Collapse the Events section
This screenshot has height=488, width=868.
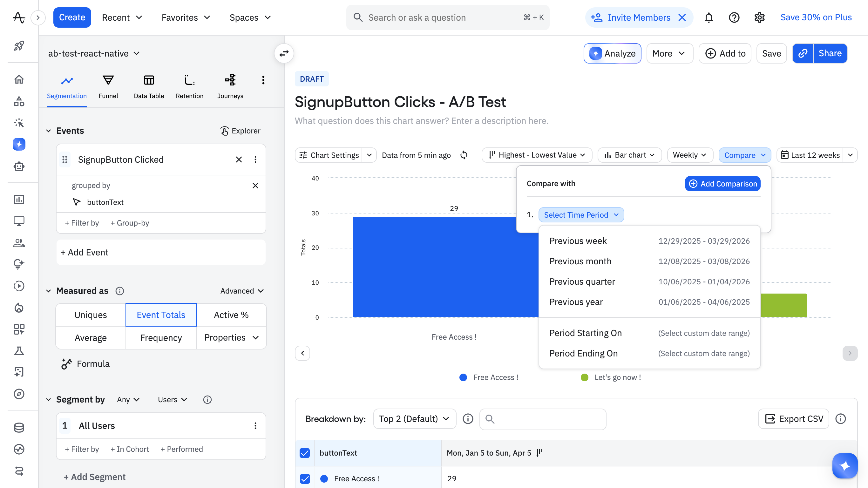point(49,131)
